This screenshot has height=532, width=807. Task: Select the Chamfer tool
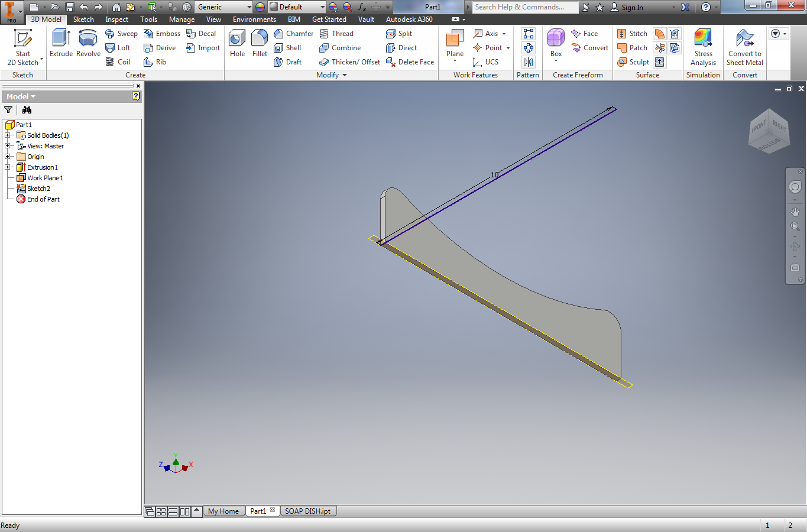[x=294, y=34]
